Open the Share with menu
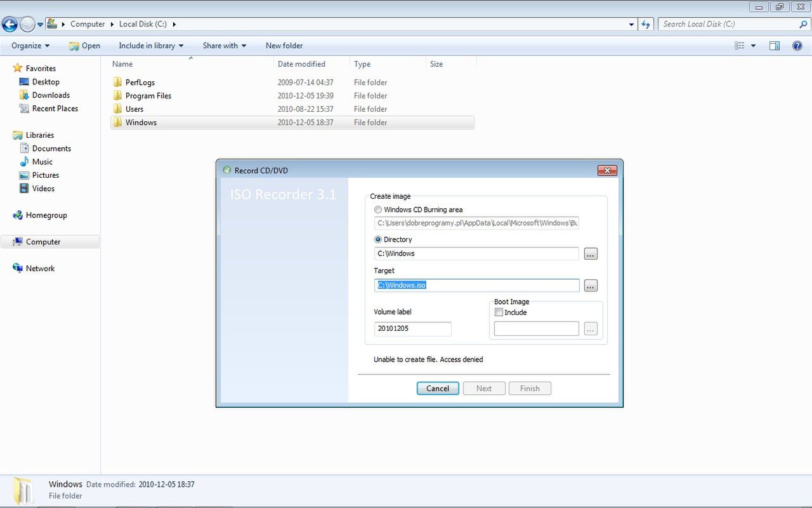The width and height of the screenshot is (812, 508). pyautogui.click(x=225, y=46)
